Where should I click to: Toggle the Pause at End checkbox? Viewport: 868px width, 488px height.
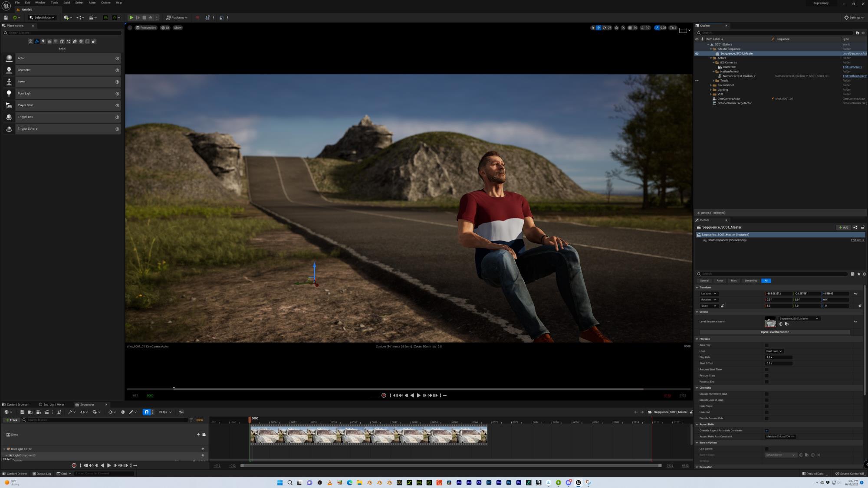point(766,382)
